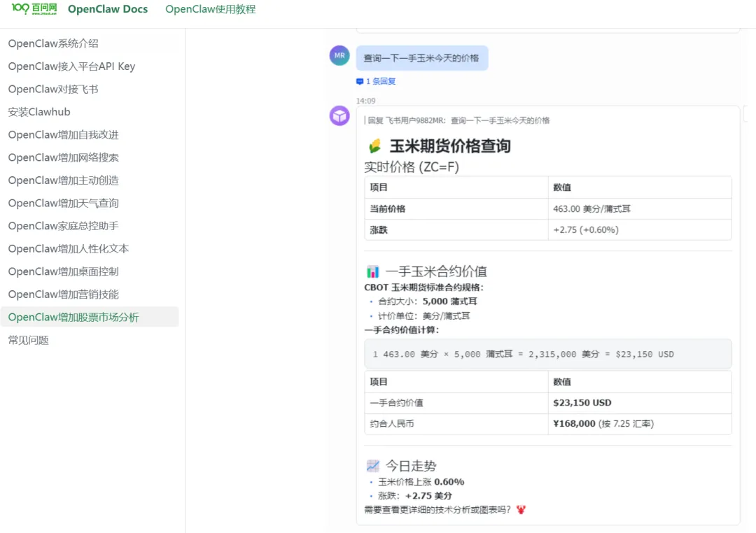Open the 1 条回复 thread link
This screenshot has height=533, width=756.
click(381, 81)
